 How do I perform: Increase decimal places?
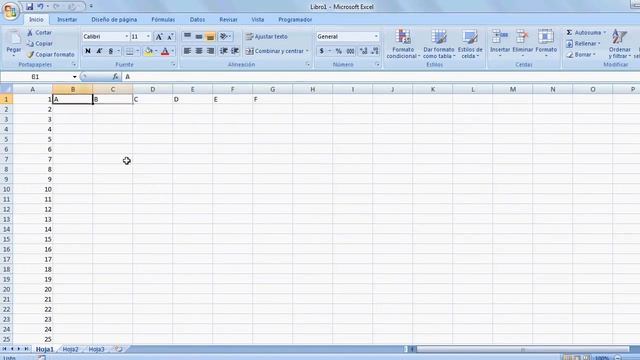[x=363, y=51]
